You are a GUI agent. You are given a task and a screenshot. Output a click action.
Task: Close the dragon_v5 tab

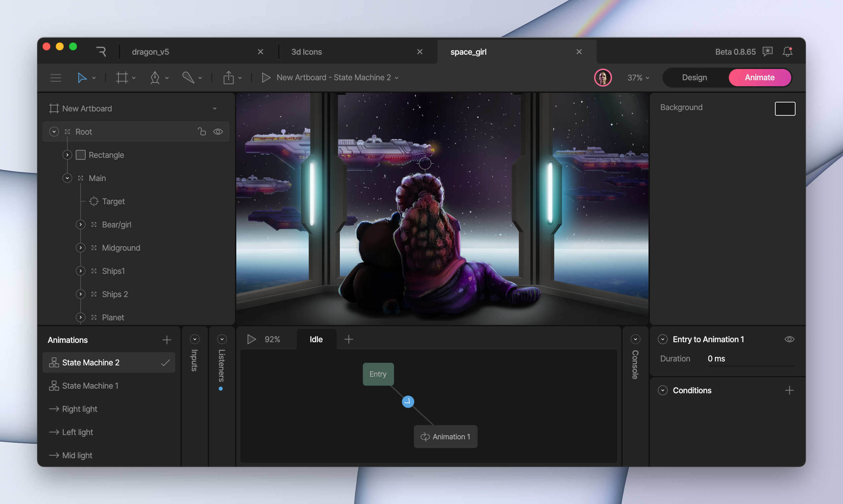(x=261, y=52)
